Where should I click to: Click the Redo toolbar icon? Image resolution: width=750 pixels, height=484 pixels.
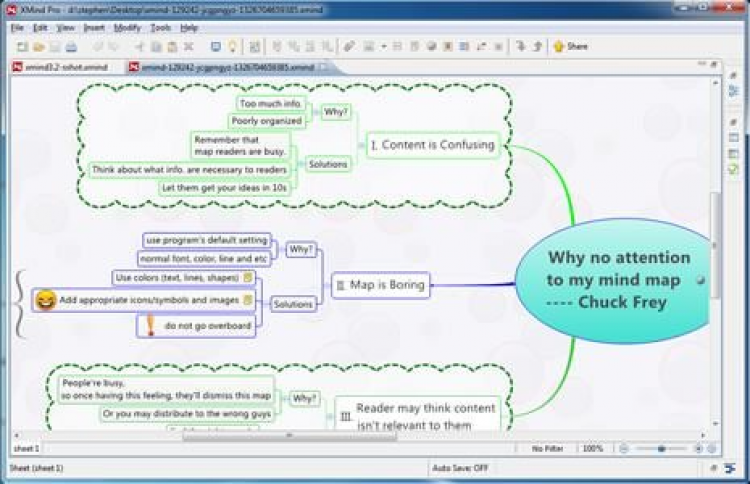pyautogui.click(x=114, y=46)
